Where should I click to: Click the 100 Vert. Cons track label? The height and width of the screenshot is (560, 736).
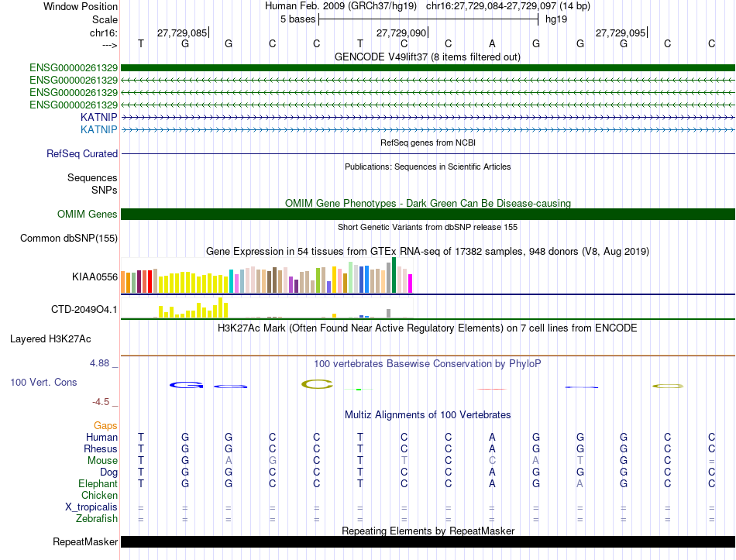point(43,382)
